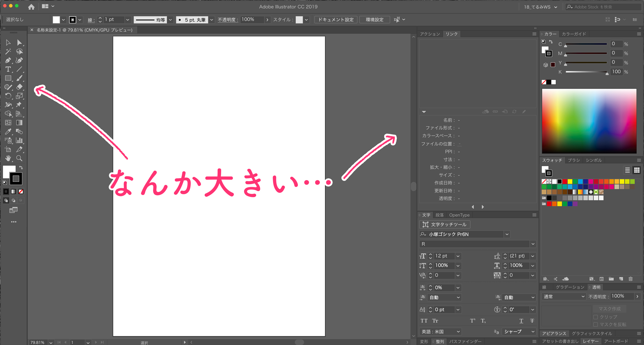This screenshot has width=644, height=345.
Task: Open the stroke weight 1 pt dropdown
Action: click(x=127, y=20)
